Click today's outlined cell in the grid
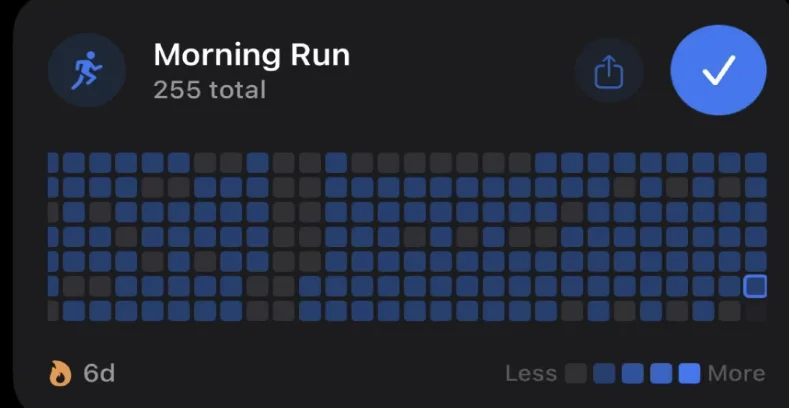The width and height of the screenshot is (789, 408). tap(756, 287)
